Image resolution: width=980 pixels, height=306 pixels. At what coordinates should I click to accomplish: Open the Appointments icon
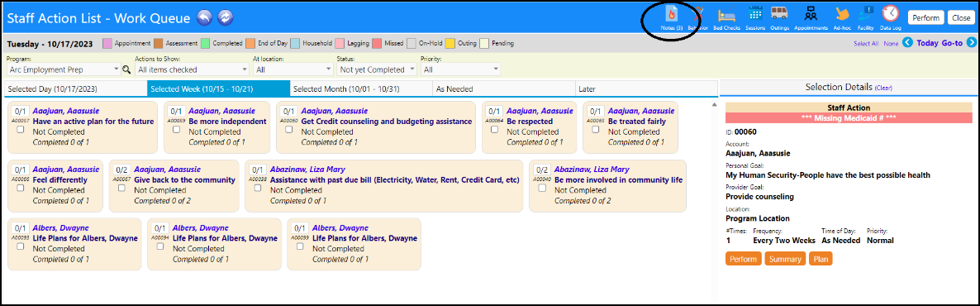pyautogui.click(x=811, y=14)
